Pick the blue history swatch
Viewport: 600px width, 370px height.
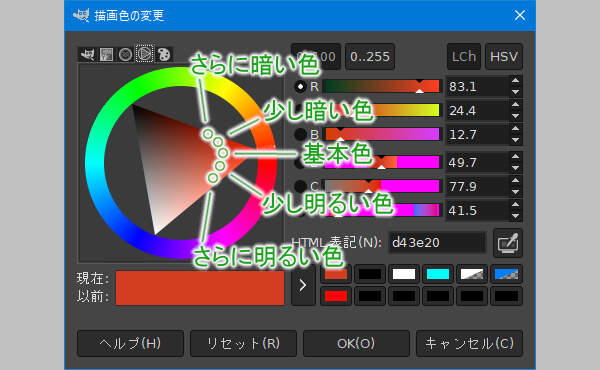coord(506,274)
